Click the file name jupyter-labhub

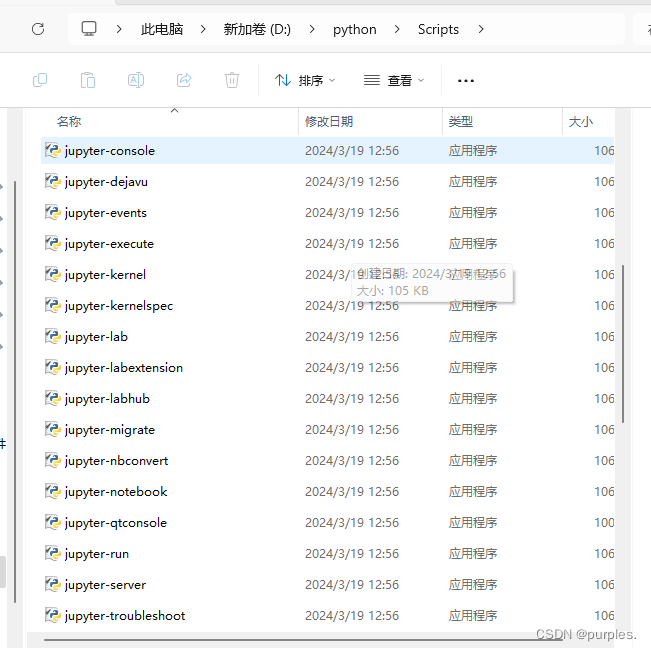click(107, 399)
